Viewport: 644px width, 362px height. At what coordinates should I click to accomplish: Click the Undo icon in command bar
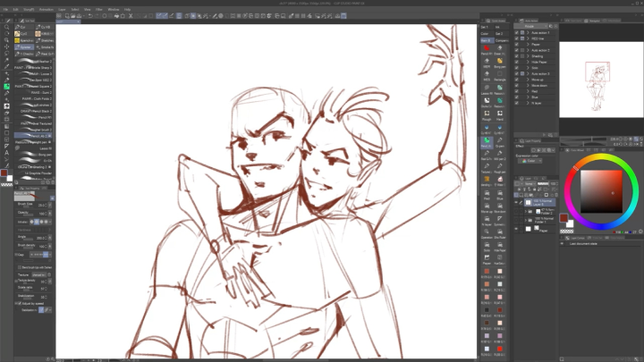coord(90,16)
